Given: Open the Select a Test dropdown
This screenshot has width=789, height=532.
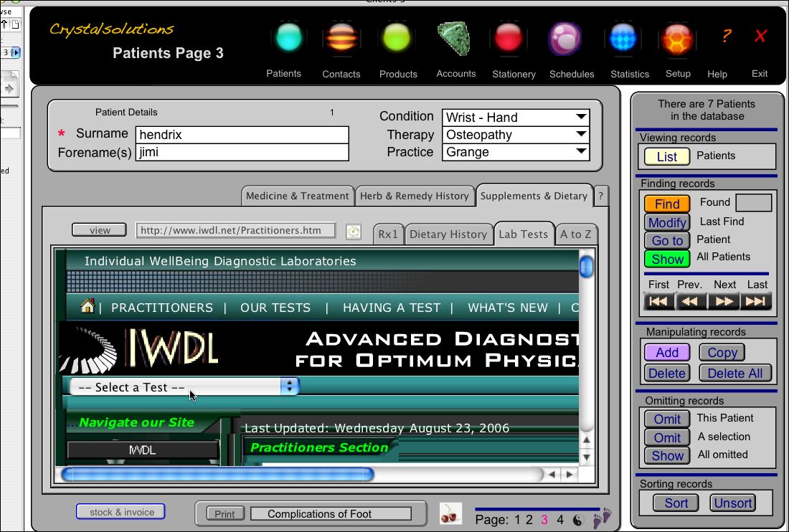Looking at the screenshot, I should pos(184,387).
